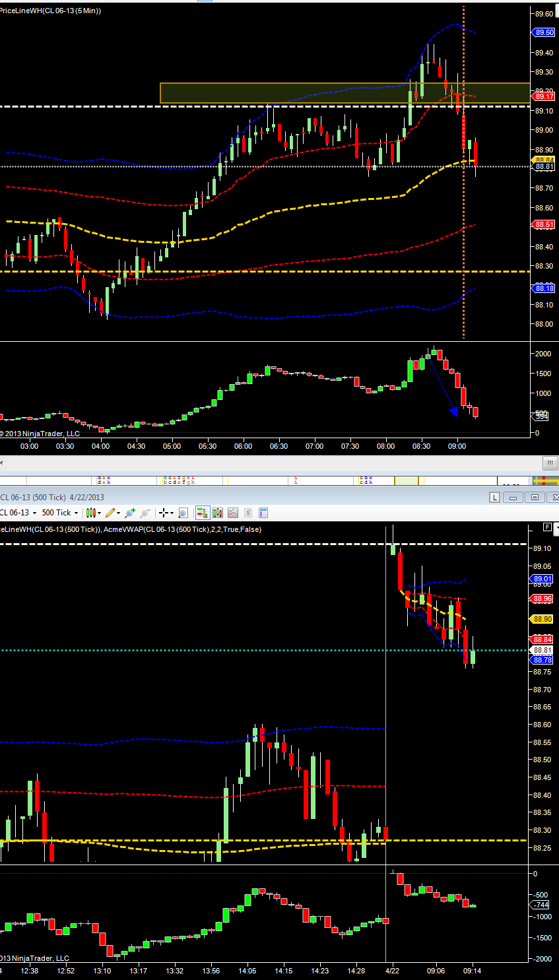This screenshot has width=559, height=980.
Task: Click the F button on lower chart corner
Action: pos(547,527)
